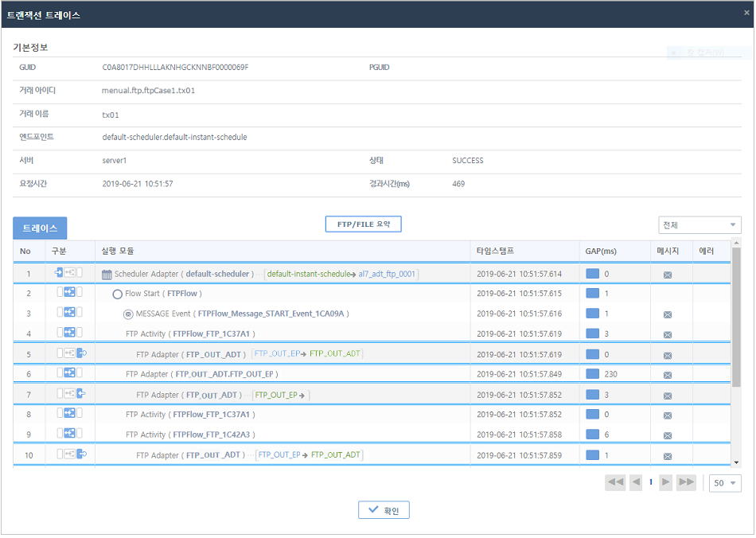Click the FTP/FILE 요약 button

coord(363,224)
